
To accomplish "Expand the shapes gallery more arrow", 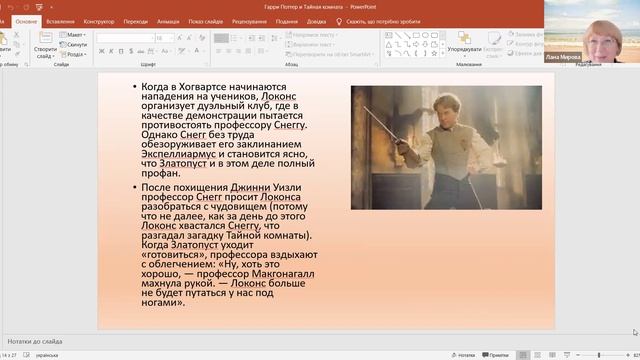I will pyautogui.click(x=443, y=53).
